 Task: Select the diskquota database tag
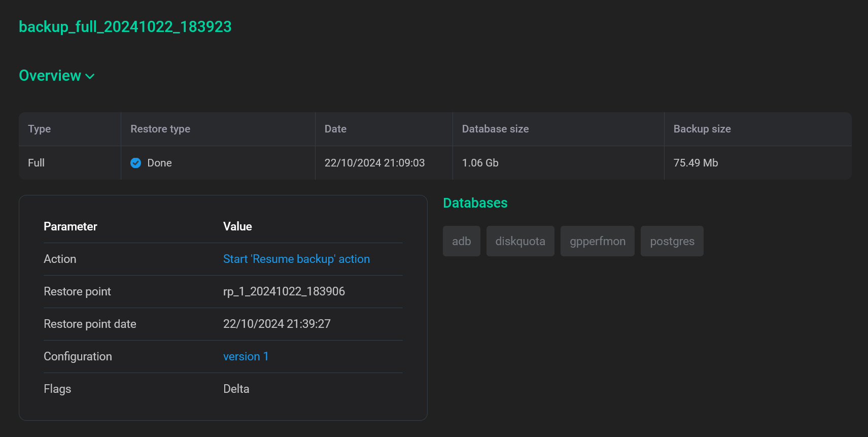tap(520, 241)
